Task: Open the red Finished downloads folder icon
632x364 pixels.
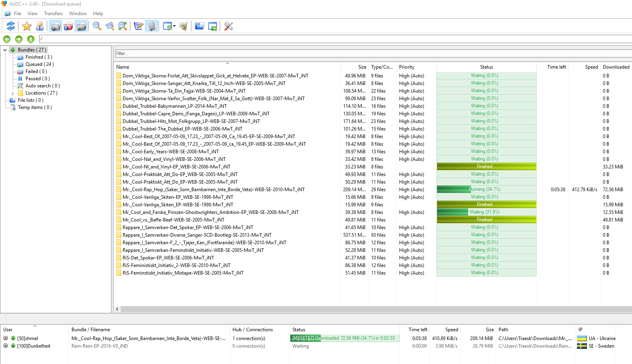Action: (68, 26)
